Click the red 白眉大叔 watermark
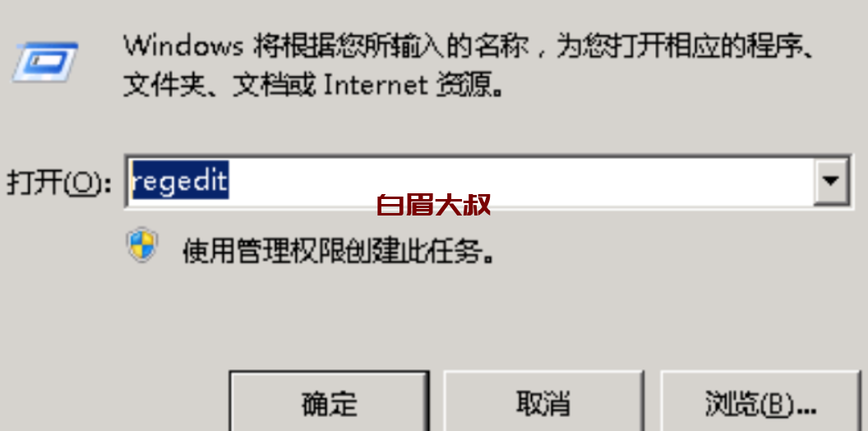Image resolution: width=868 pixels, height=431 pixels. click(x=433, y=206)
